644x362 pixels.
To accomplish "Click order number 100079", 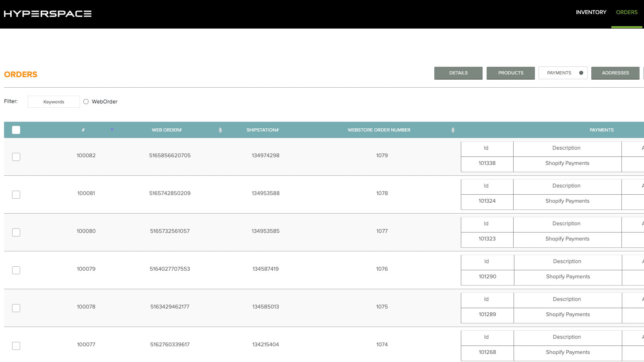I will point(86,269).
